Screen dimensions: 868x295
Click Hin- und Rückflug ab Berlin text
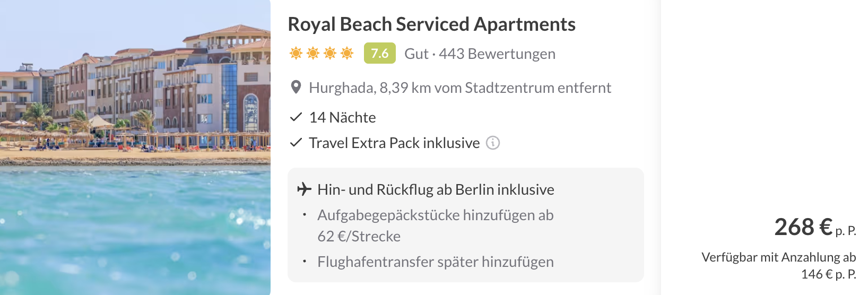pos(436,189)
